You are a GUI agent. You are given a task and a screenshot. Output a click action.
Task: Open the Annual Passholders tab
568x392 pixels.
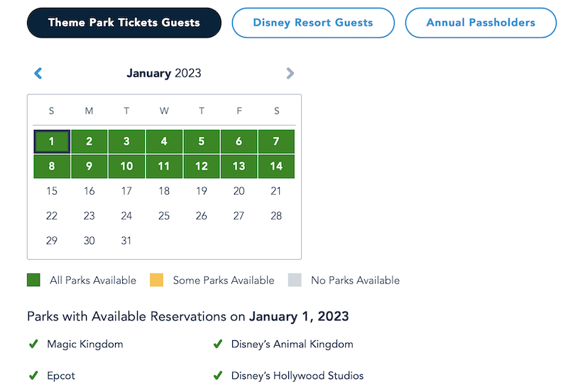(481, 23)
